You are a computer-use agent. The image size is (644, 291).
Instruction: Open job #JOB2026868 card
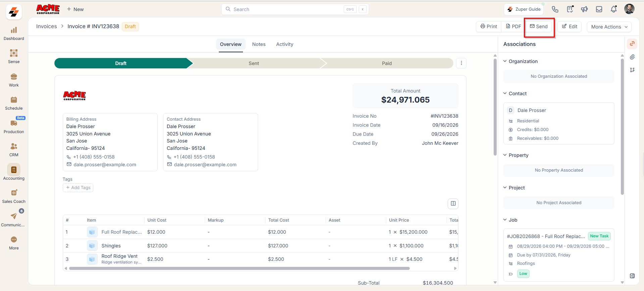[559, 255]
